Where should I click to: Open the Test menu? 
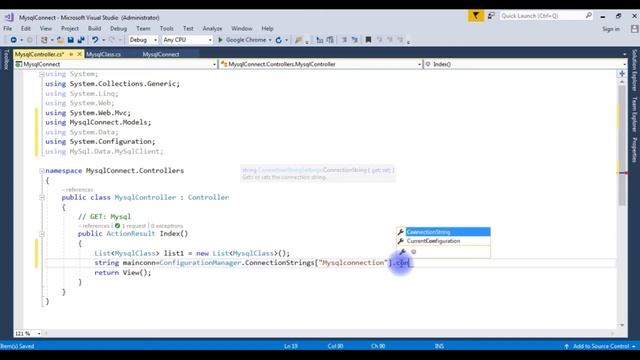pos(188,29)
